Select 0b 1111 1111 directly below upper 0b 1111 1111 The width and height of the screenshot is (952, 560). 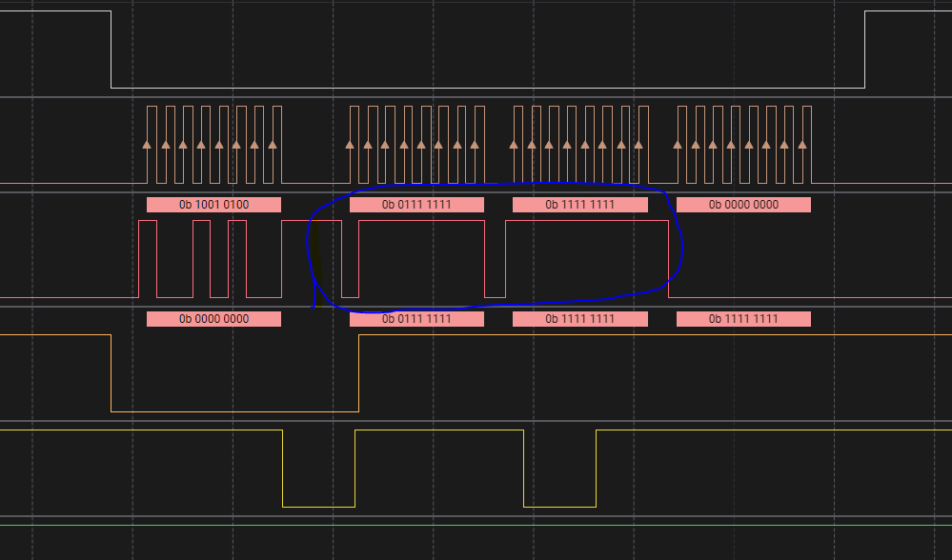tap(579, 319)
